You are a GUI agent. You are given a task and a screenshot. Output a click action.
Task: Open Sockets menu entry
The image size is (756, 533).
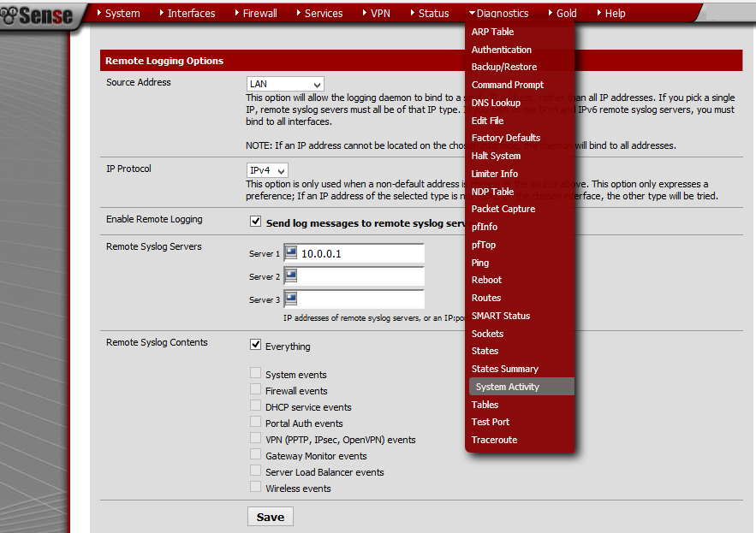(x=487, y=334)
